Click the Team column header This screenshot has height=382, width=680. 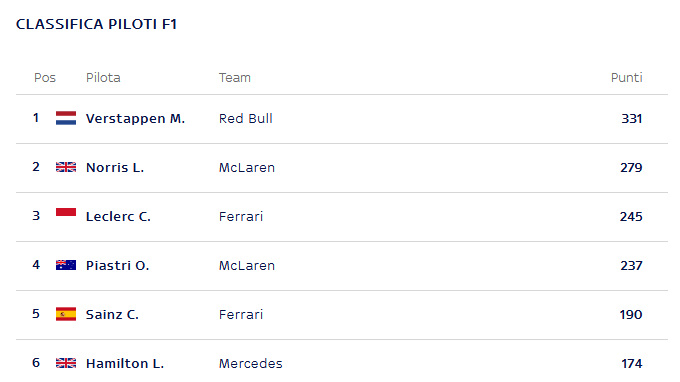(x=235, y=78)
